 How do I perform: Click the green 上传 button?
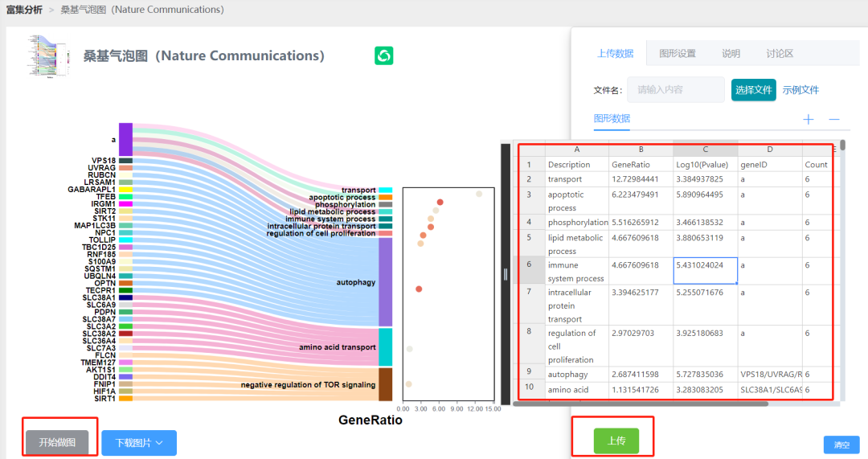click(616, 441)
